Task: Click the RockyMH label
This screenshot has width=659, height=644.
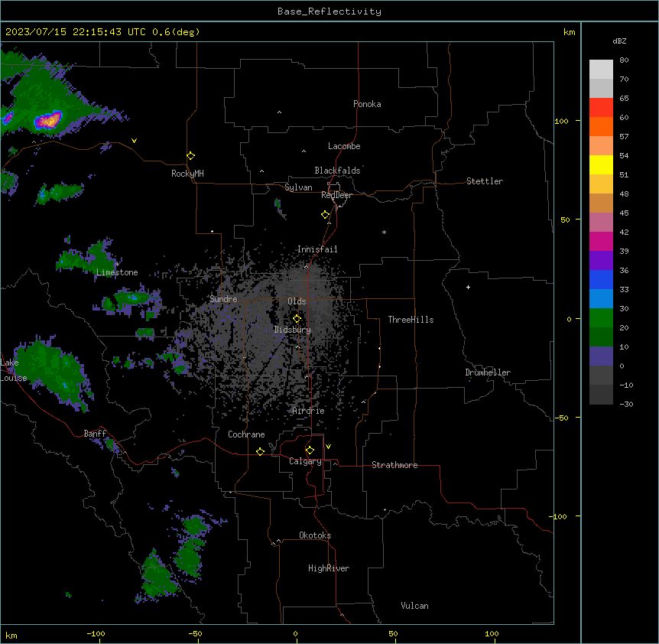Action: [x=187, y=174]
